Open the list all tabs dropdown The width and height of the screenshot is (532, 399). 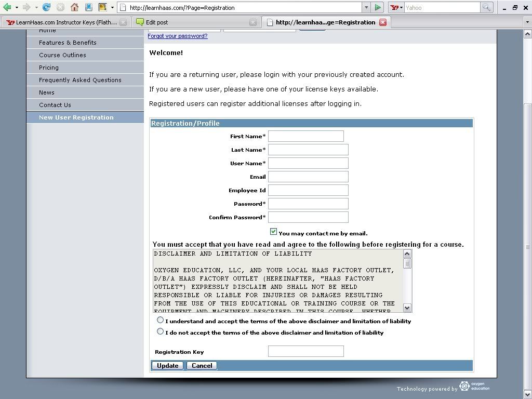pos(527,22)
